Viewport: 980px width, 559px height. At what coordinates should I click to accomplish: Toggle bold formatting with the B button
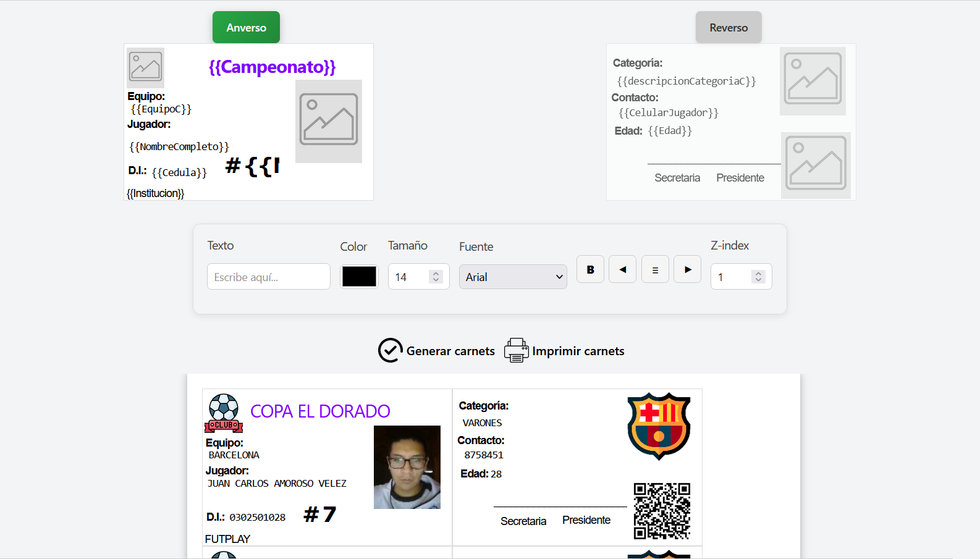(590, 269)
